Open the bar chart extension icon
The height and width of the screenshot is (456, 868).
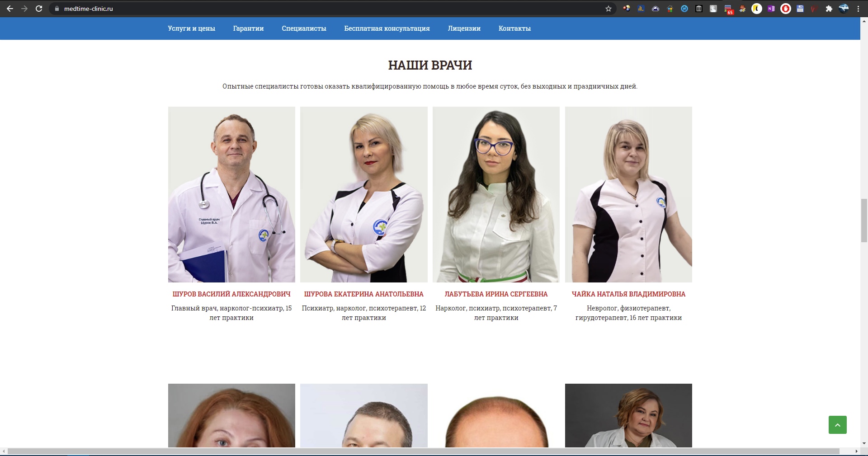pos(641,9)
